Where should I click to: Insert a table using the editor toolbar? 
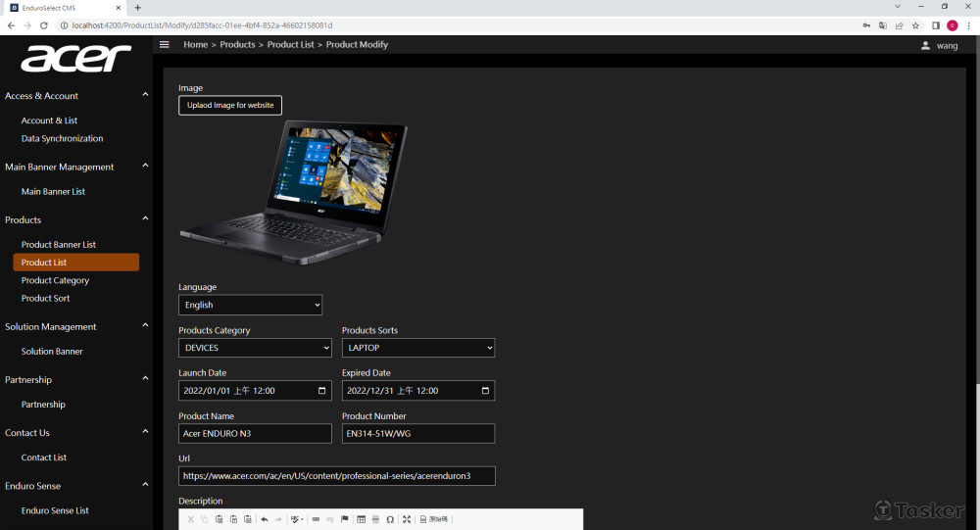coord(361,519)
